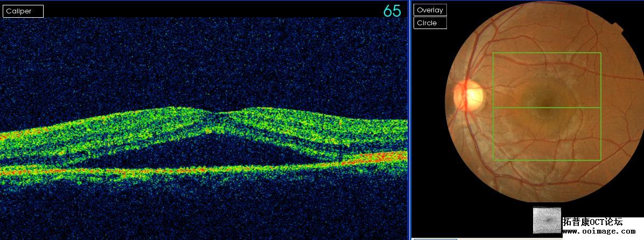Select the horizontal green scan line

pyautogui.click(x=547, y=108)
